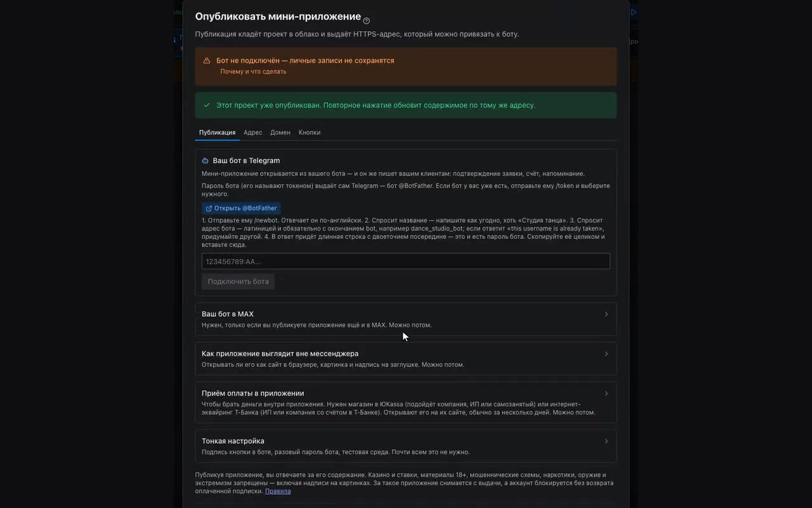Click the Тонкая настройка section heading
The height and width of the screenshot is (508, 812).
pyautogui.click(x=233, y=441)
